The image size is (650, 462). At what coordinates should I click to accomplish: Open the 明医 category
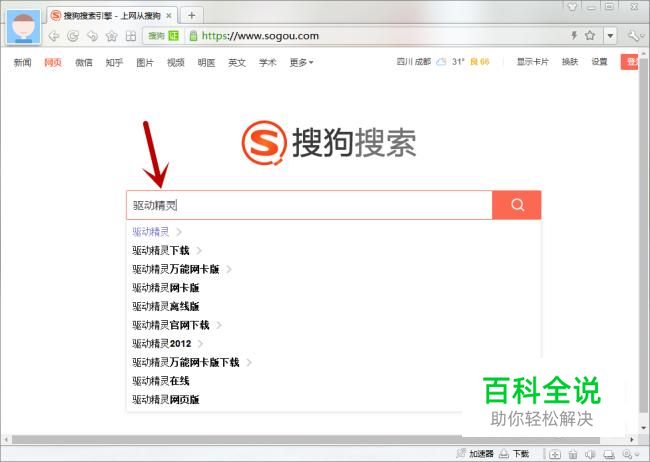click(206, 63)
